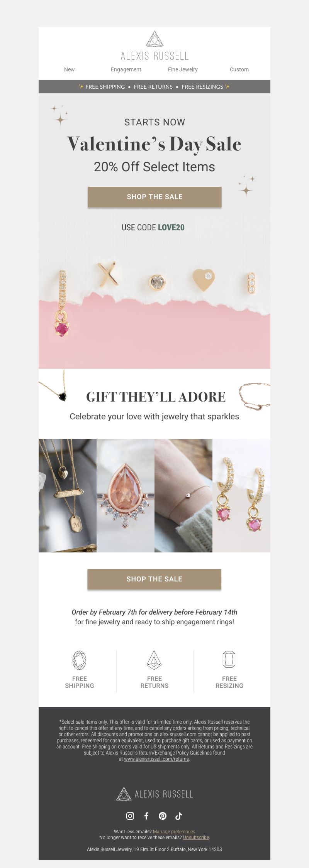The height and width of the screenshot is (868, 309).
Task: Open the alexisrussell.com/returns link
Action: 156,759
